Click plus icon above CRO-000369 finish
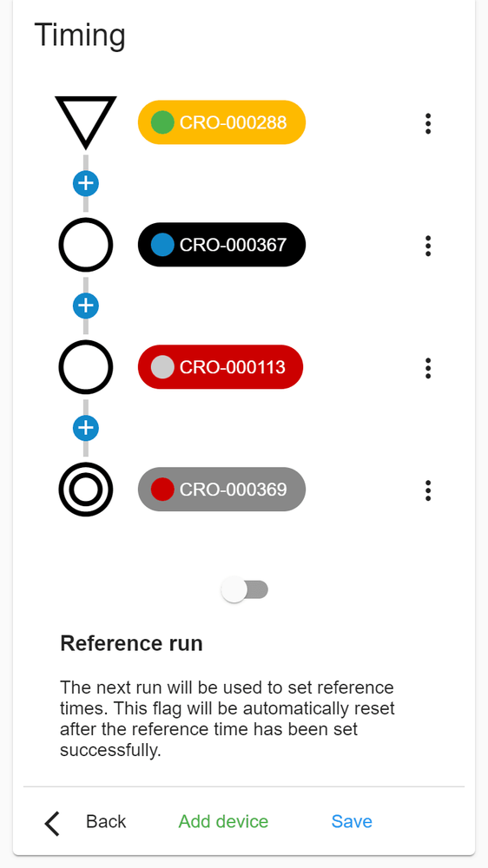Image resolution: width=488 pixels, height=868 pixels. pos(86,428)
